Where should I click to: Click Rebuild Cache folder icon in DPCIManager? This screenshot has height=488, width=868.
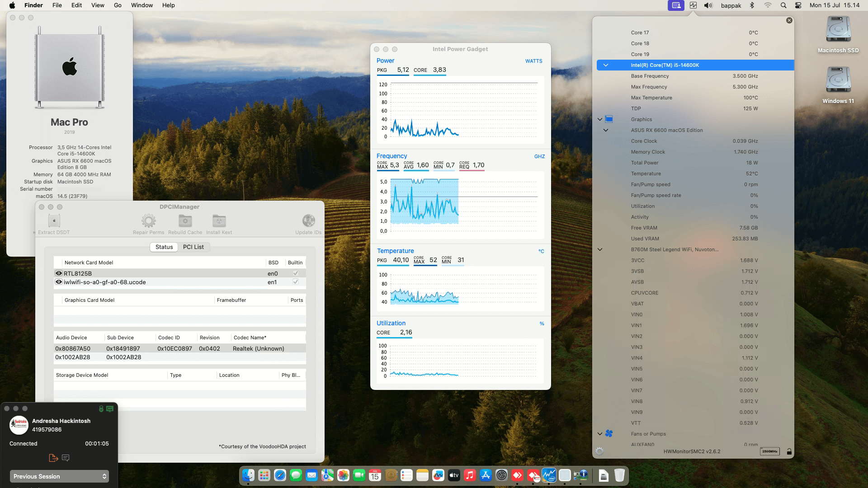pyautogui.click(x=185, y=221)
